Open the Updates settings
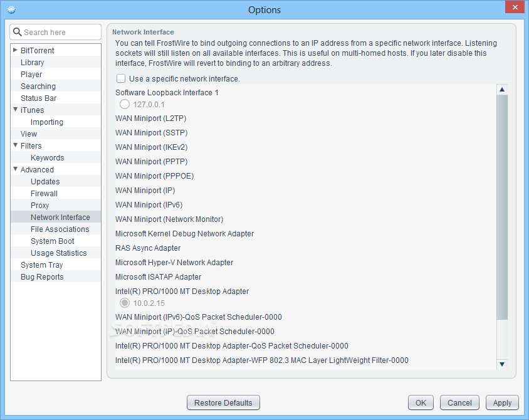This screenshot has width=529, height=420. tap(45, 182)
